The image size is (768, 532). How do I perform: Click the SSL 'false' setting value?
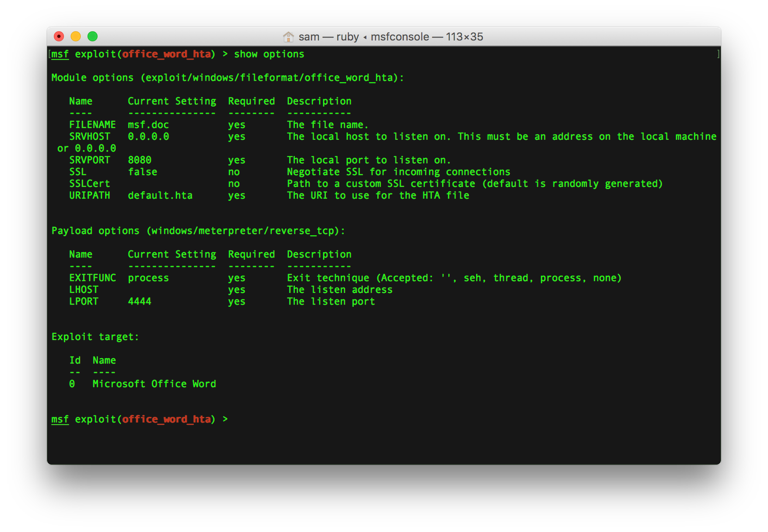point(142,172)
